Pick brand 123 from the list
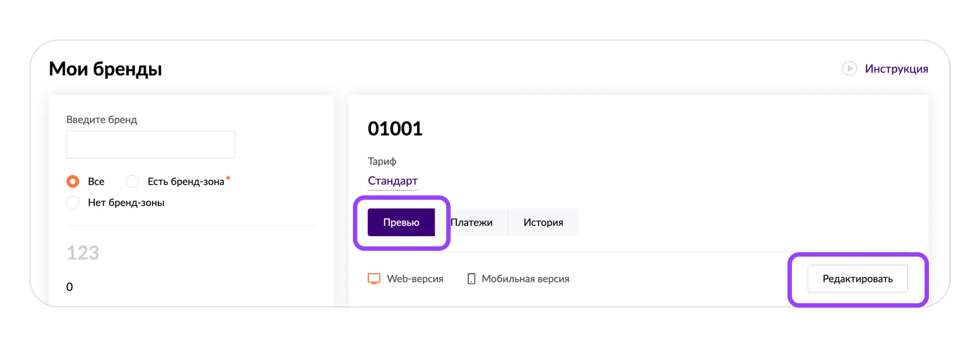The width and height of the screenshot is (980, 347). click(x=83, y=253)
